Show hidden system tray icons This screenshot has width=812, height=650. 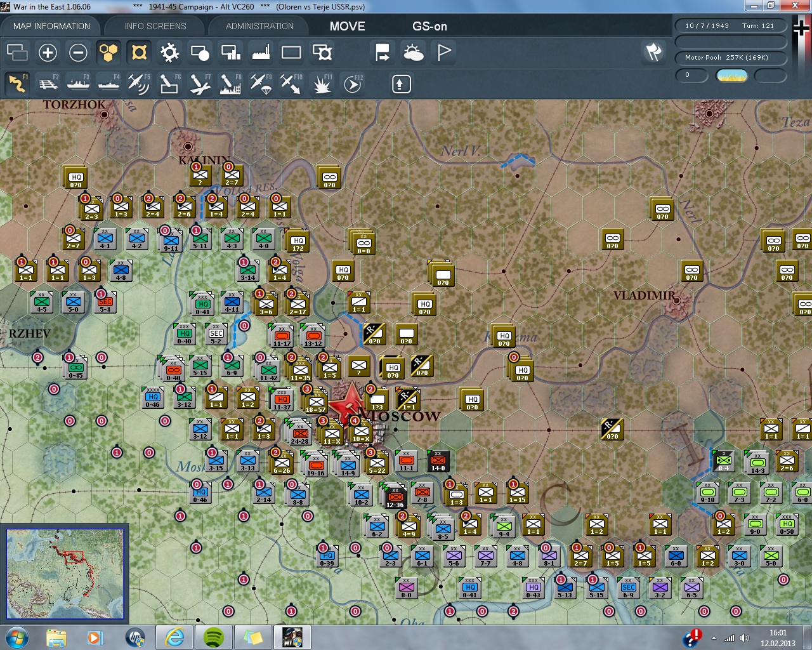(x=714, y=638)
